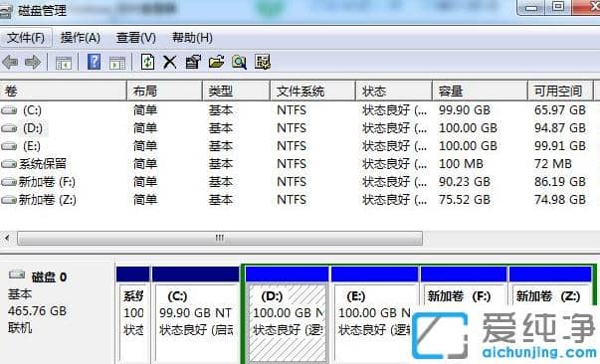Click the 65.97 GB free space cell
The width and height of the screenshot is (600, 364).
(x=560, y=110)
